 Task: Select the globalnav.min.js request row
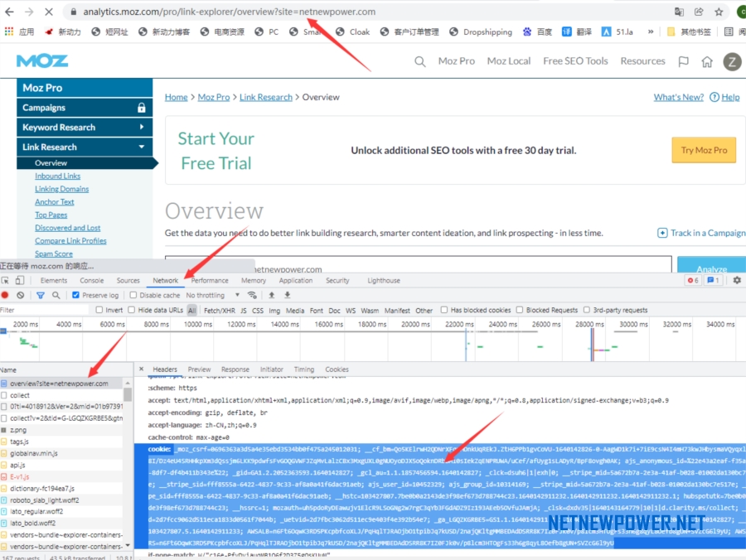pyautogui.click(x=61, y=453)
